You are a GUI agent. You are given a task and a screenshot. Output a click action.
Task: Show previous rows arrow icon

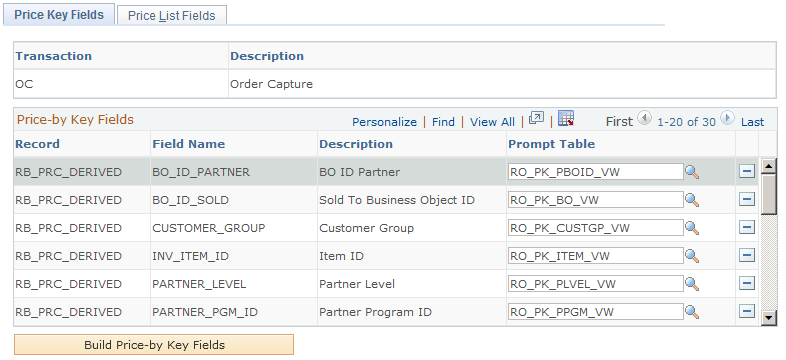tap(644, 119)
